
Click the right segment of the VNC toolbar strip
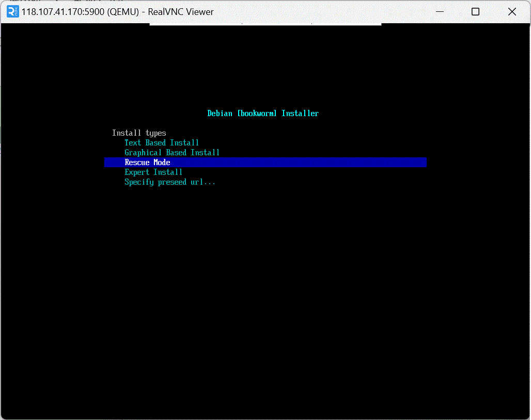[347, 24]
